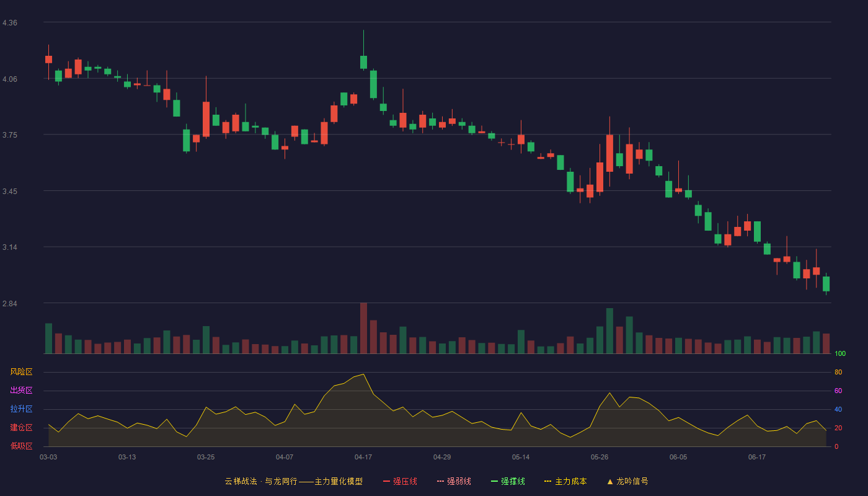Click the 05-26 date label
The height and width of the screenshot is (496, 868).
coord(600,457)
